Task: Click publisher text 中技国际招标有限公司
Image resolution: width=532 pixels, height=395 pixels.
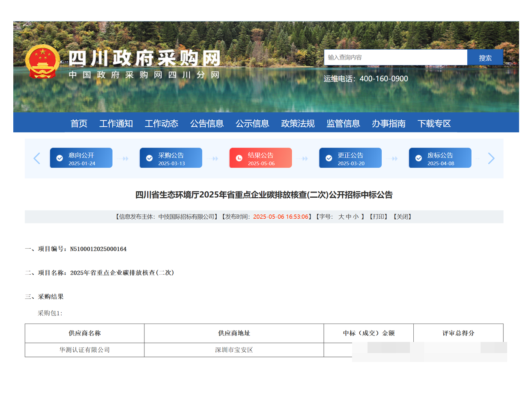Action: pos(186,217)
